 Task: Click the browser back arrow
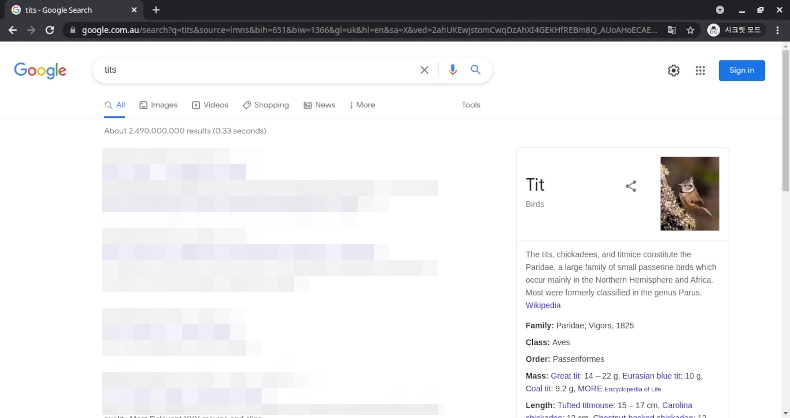13,30
